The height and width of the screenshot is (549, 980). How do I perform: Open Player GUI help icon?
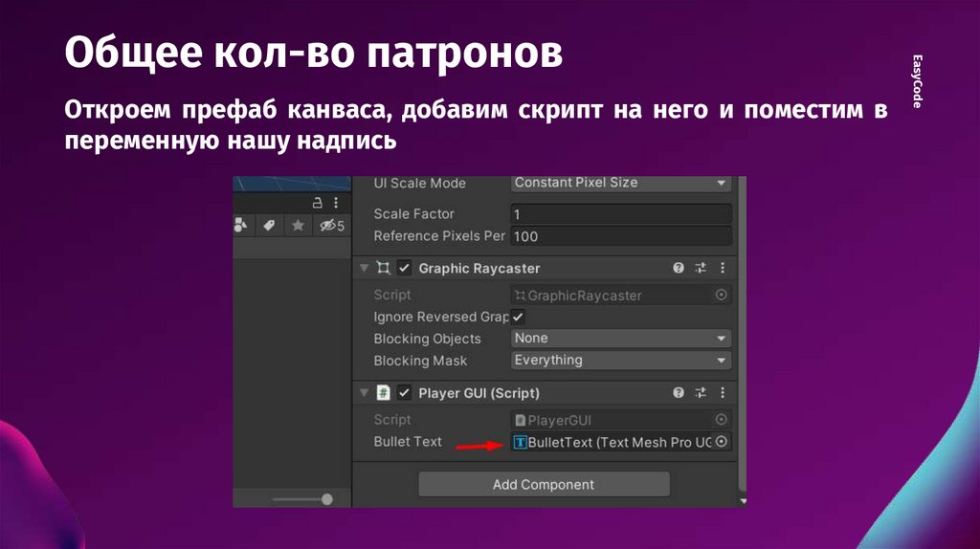point(679,393)
